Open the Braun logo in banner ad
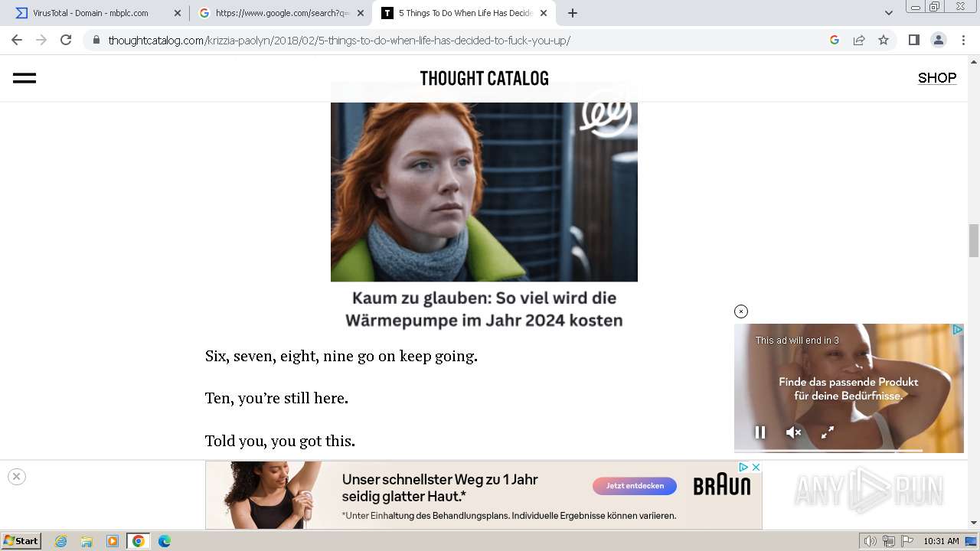 [722, 485]
